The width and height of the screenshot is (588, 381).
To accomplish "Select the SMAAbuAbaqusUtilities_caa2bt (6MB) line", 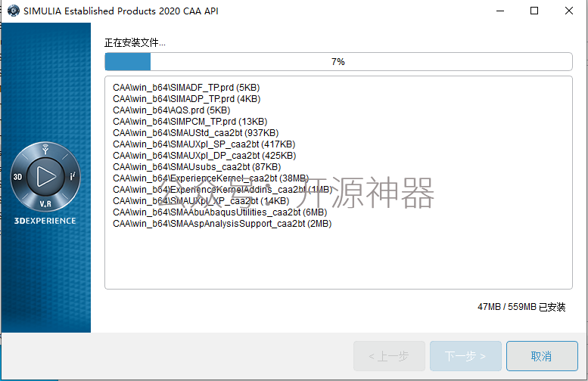I will pos(220,212).
